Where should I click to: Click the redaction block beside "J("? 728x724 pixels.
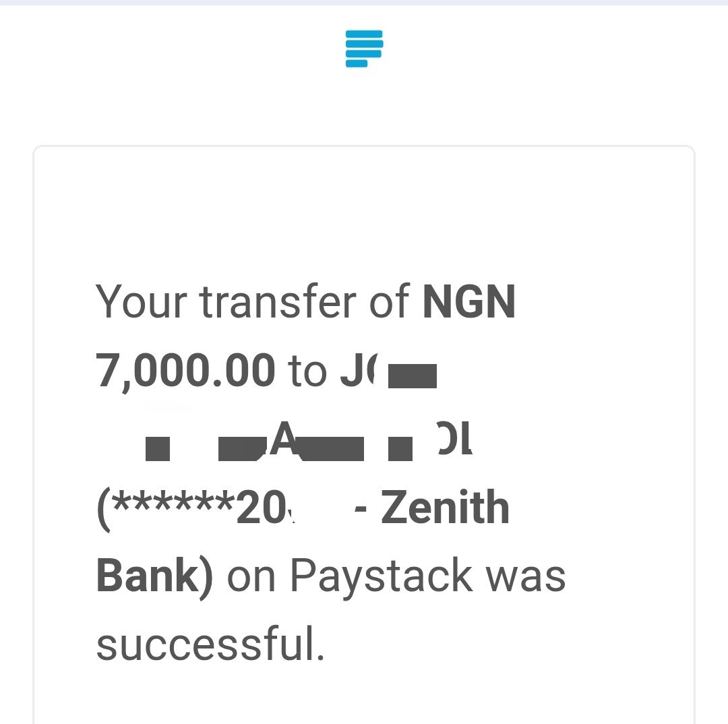click(x=413, y=375)
